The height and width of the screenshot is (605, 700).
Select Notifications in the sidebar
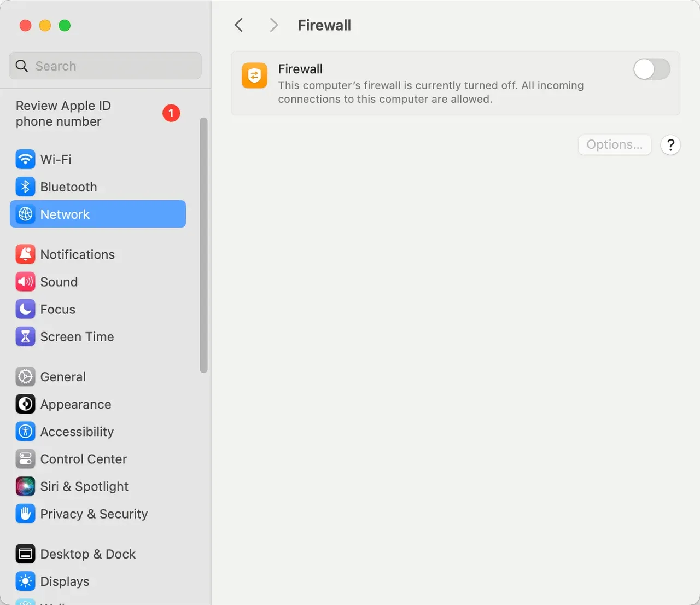coord(98,254)
